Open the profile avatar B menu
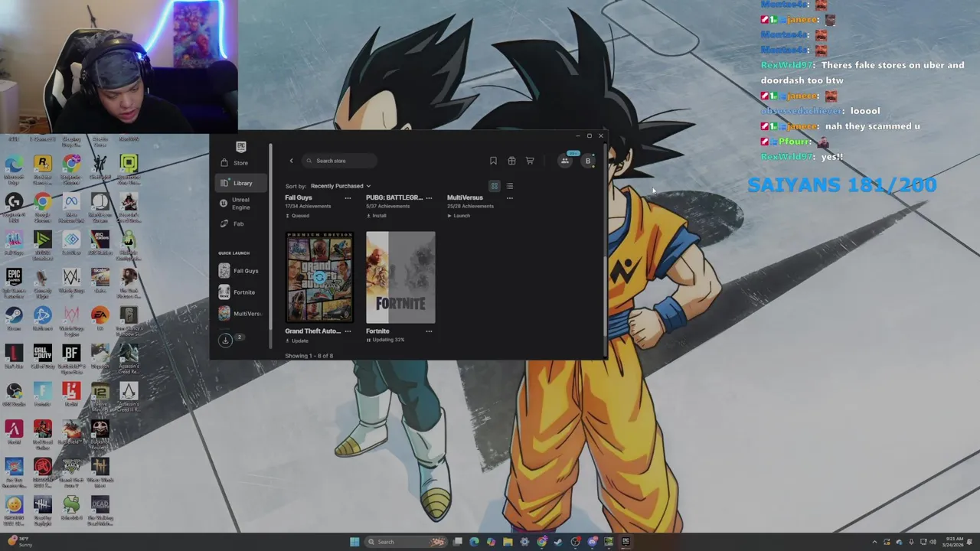The image size is (980, 551). tap(588, 161)
